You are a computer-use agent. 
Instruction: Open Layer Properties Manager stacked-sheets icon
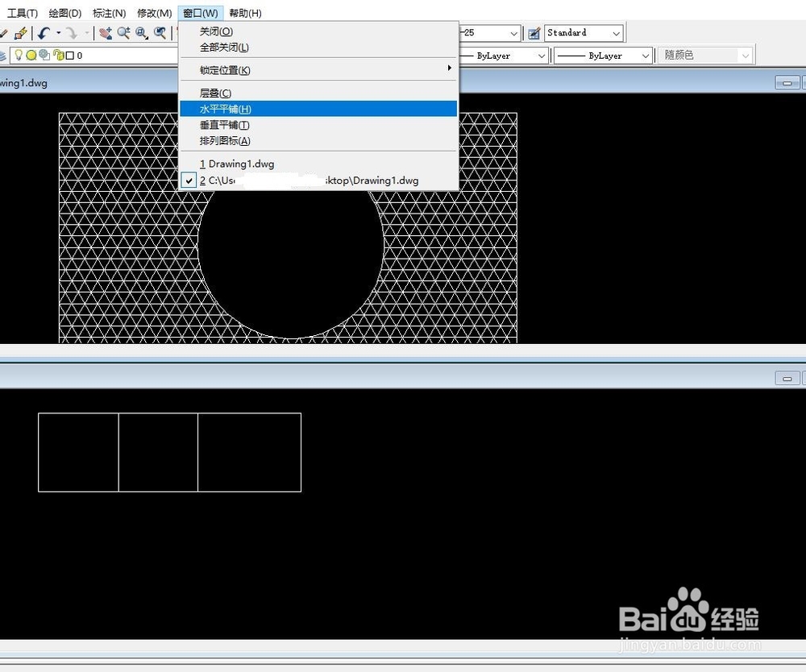2,56
